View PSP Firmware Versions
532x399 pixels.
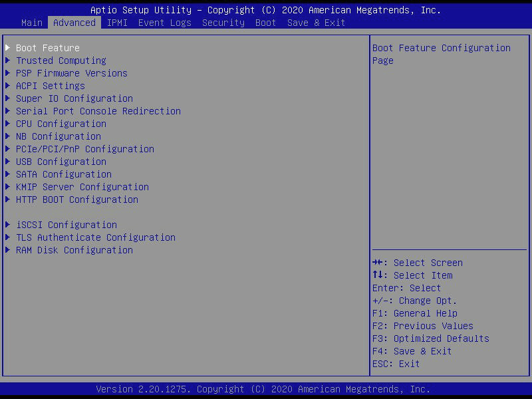click(x=72, y=73)
